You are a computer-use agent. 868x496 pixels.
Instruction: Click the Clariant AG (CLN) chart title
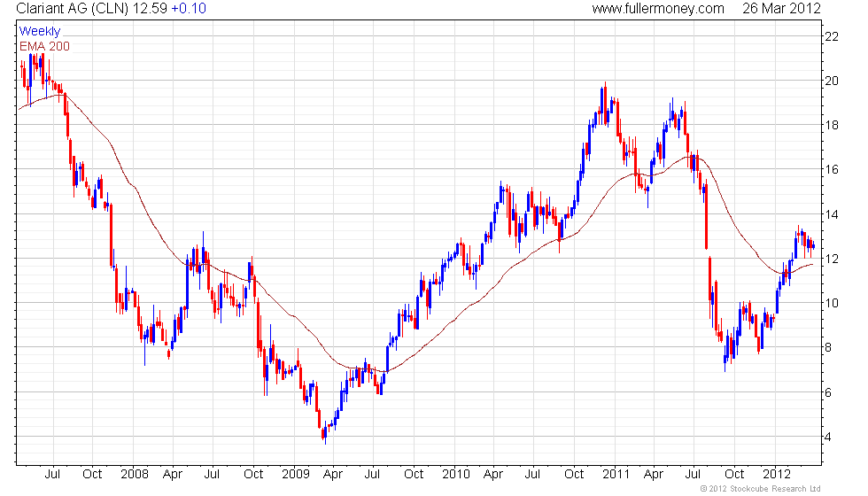click(x=72, y=8)
